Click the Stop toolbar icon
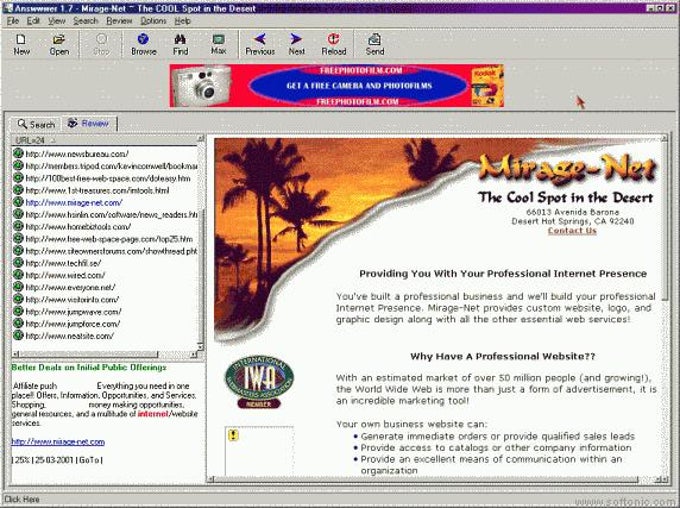The width and height of the screenshot is (680, 508). [x=101, y=39]
